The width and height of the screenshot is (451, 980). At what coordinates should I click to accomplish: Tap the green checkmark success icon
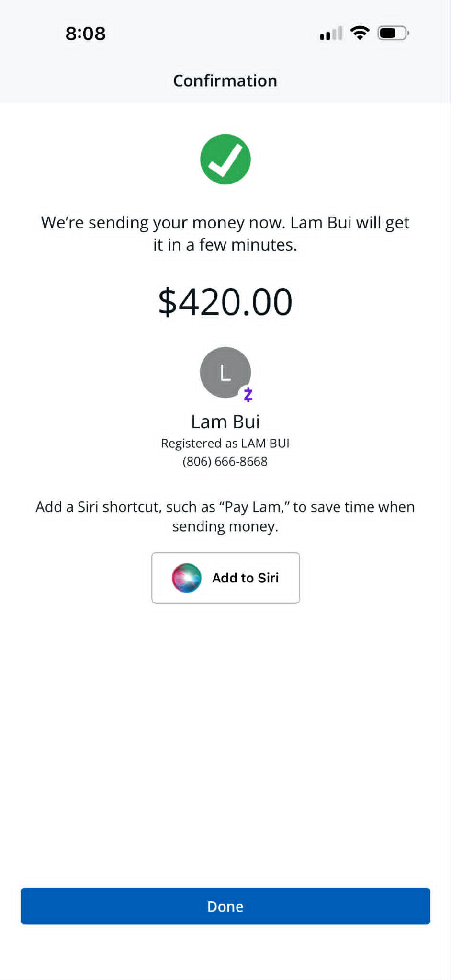coord(225,160)
